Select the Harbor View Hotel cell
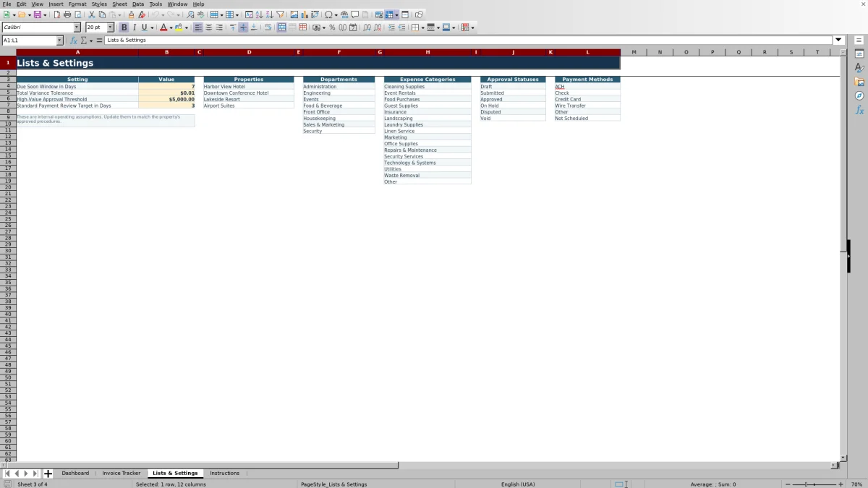 pyautogui.click(x=249, y=87)
